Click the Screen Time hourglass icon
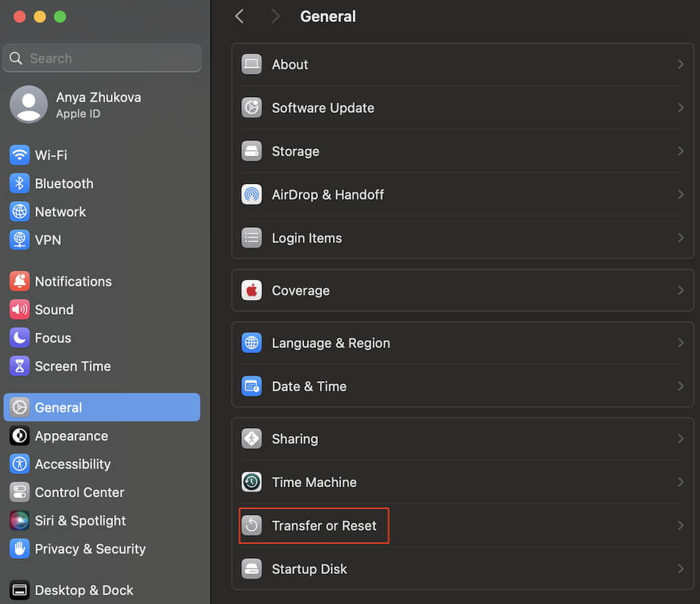Image resolution: width=700 pixels, height=604 pixels. pos(20,366)
